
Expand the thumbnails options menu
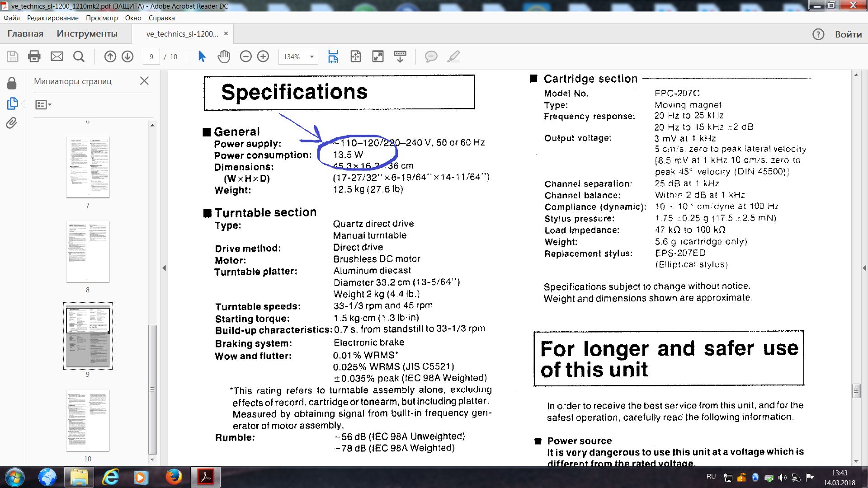click(x=43, y=105)
